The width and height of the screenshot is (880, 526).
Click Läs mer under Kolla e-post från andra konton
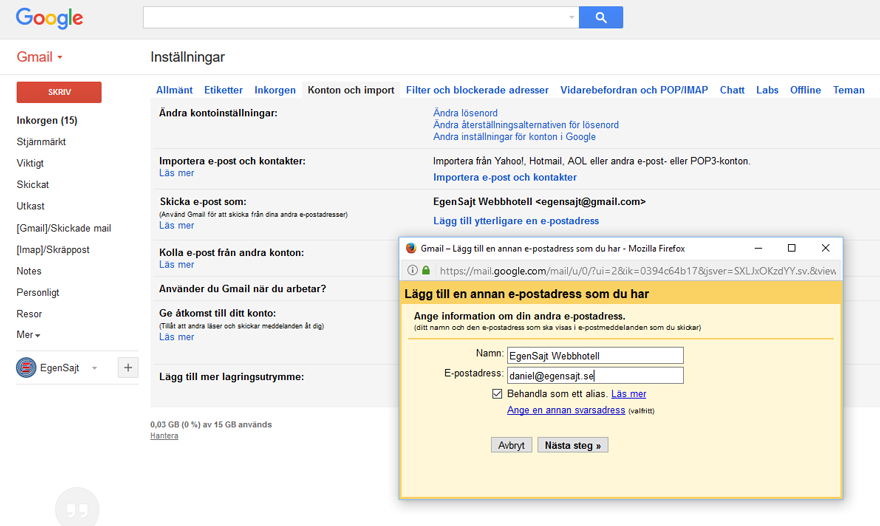(x=176, y=264)
